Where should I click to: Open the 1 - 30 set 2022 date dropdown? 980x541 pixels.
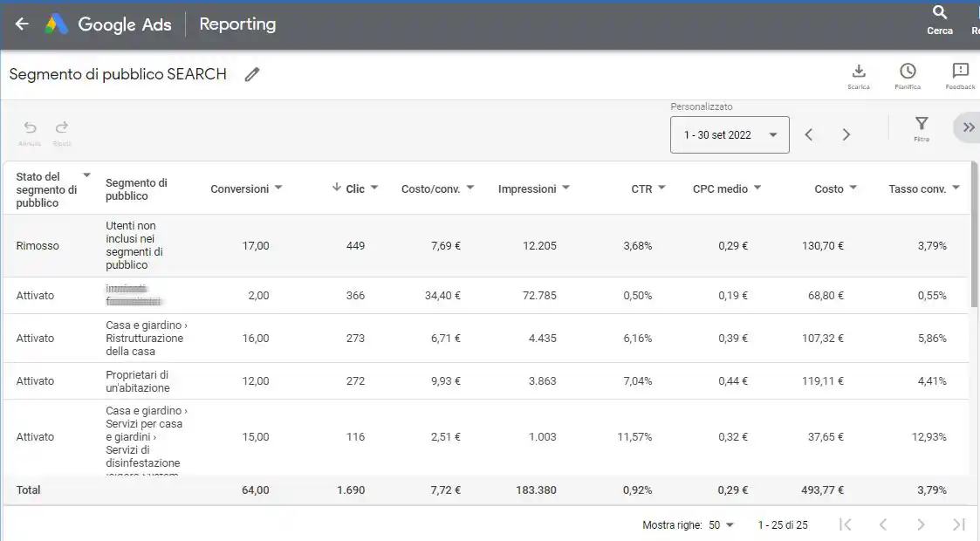click(730, 134)
